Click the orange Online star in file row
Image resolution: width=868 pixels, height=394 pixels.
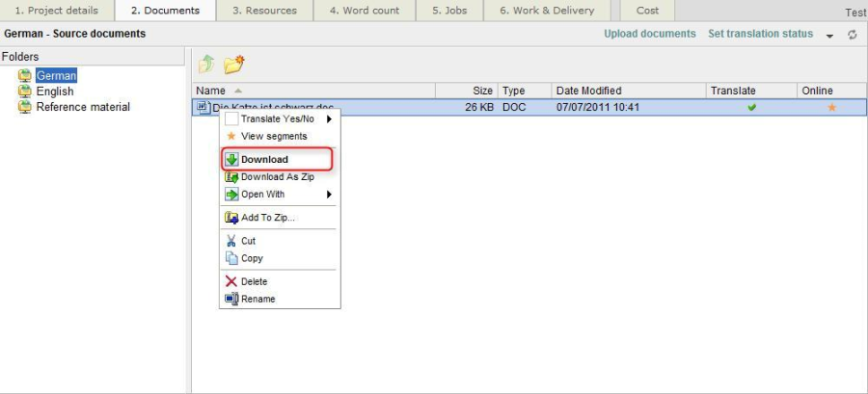pos(832,107)
